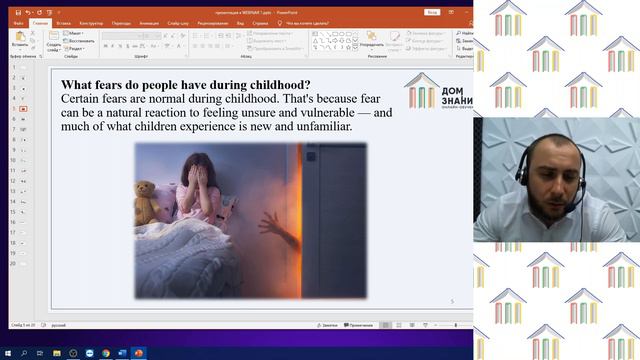
Task: Click the frightened girl picture on the slide
Action: [x=251, y=220]
